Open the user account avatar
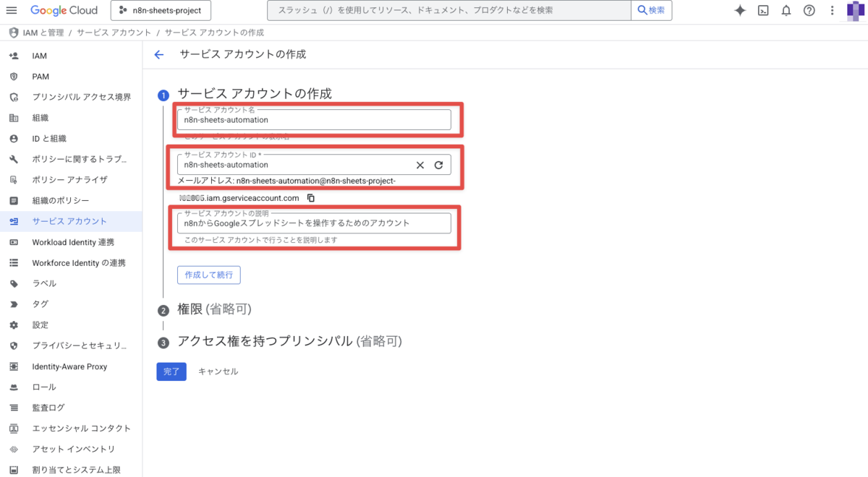The image size is (868, 477). [856, 10]
